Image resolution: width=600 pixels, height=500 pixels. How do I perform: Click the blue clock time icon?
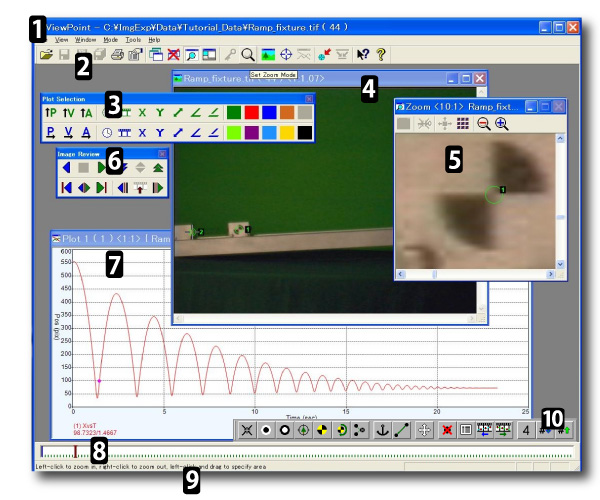pos(107,133)
